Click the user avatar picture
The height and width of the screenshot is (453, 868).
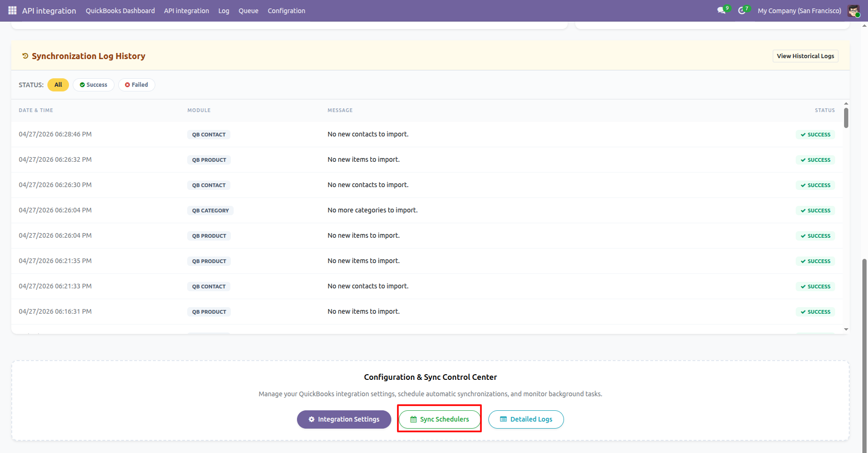853,11
